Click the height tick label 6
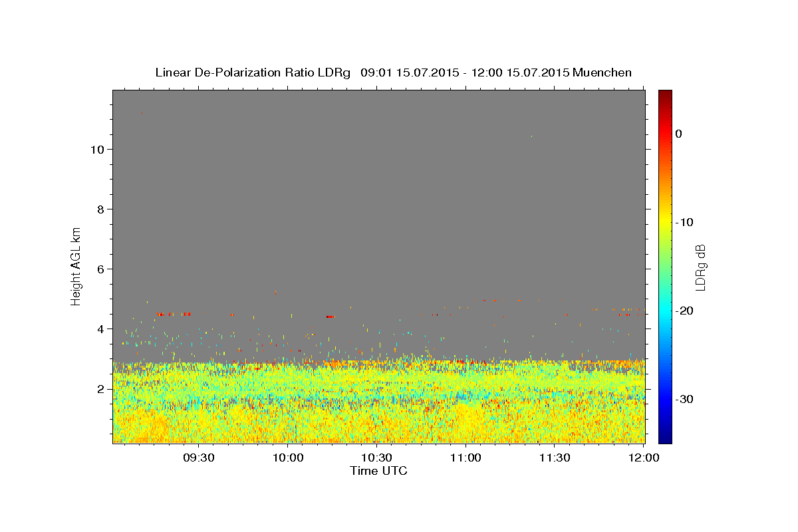The width and height of the screenshot is (798, 532). (100, 269)
